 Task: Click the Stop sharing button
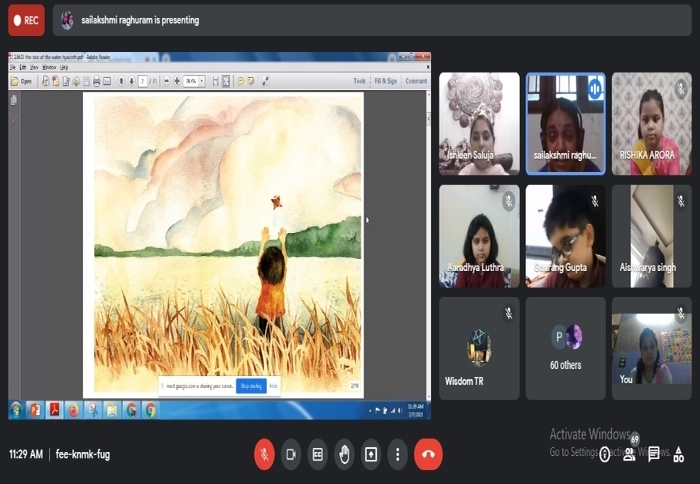coord(251,386)
